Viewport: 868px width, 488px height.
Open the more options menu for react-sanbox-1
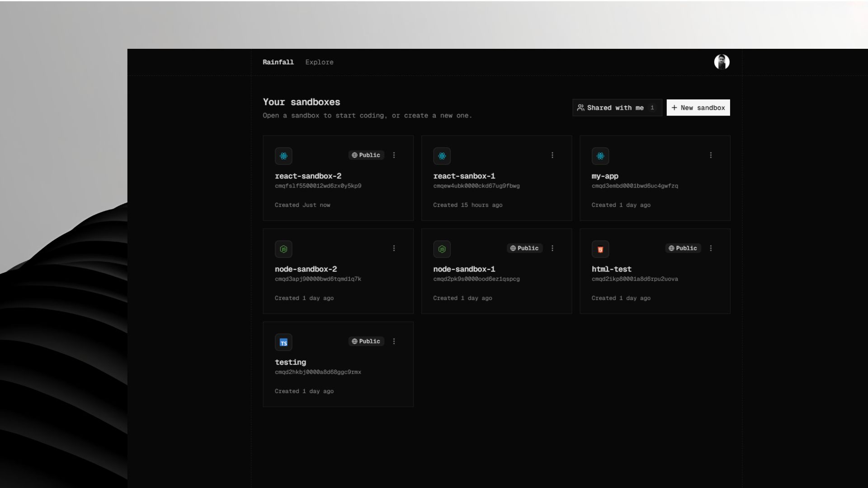pyautogui.click(x=552, y=155)
